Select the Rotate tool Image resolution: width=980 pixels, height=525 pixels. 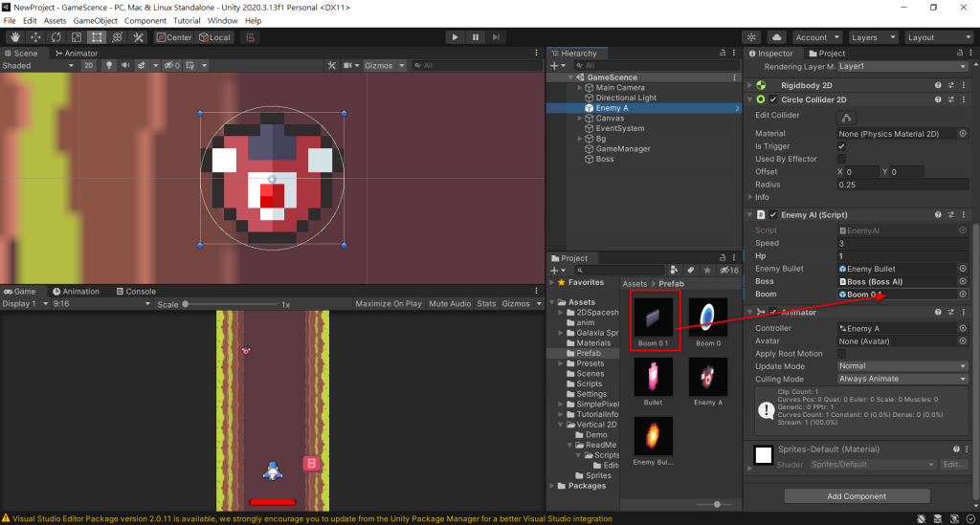pos(56,37)
